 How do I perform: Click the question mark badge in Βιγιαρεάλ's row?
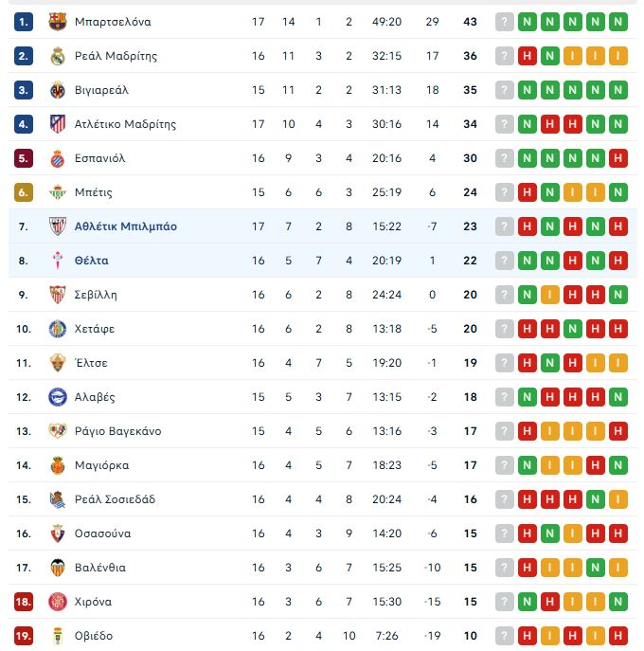[504, 90]
